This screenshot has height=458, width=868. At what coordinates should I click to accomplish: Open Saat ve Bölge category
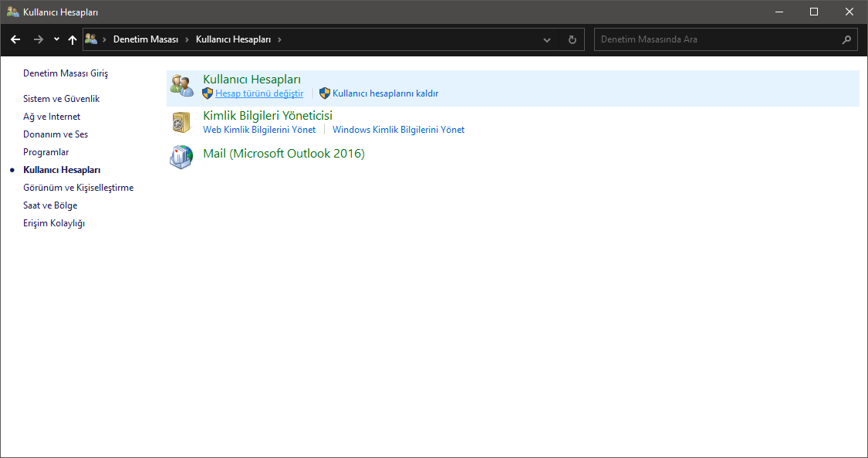[50, 205]
